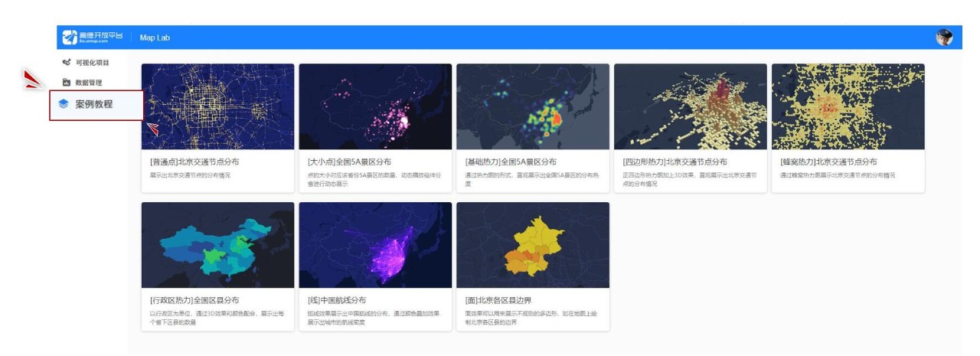Click the 数据管理 sidebar icon
The height and width of the screenshot is (356, 980).
[66, 83]
